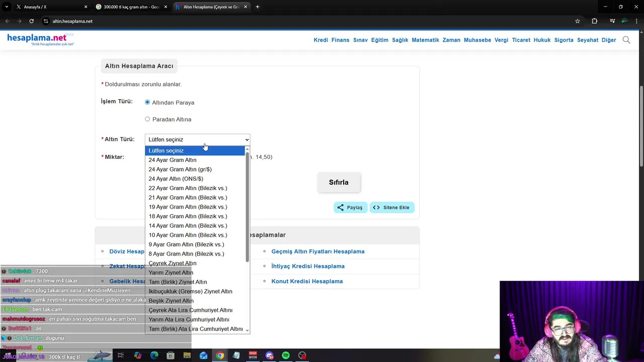
Task: Select the Altından Paraya radio button
Action: point(147,102)
